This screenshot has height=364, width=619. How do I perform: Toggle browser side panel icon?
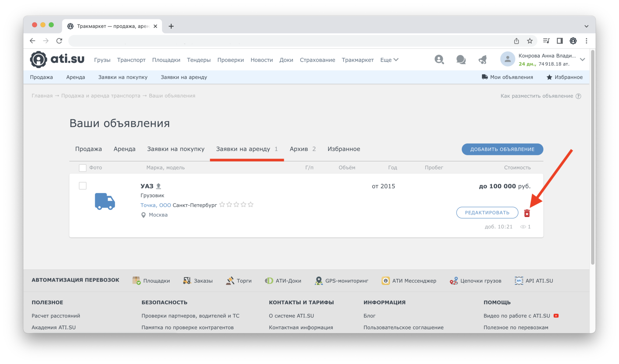[560, 41]
